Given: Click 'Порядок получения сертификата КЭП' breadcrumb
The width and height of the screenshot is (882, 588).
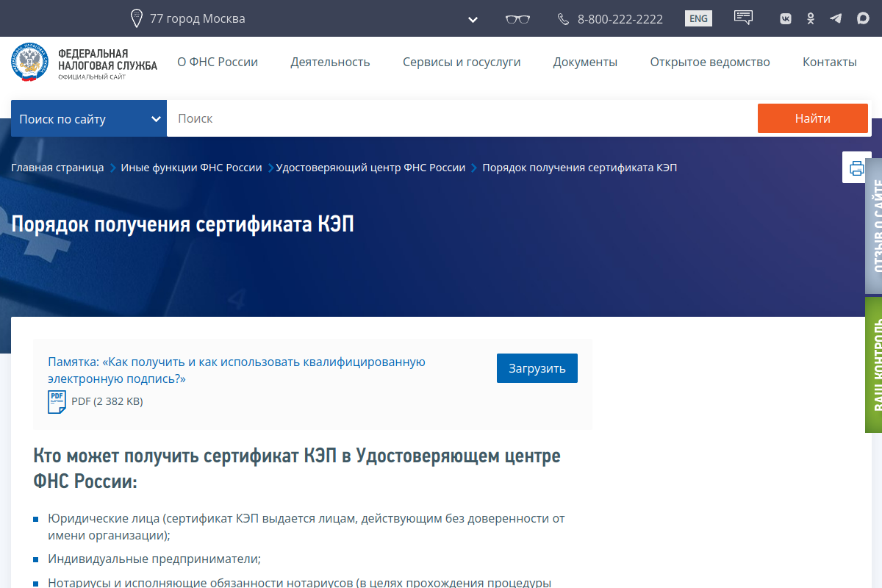Looking at the screenshot, I should pyautogui.click(x=579, y=168).
